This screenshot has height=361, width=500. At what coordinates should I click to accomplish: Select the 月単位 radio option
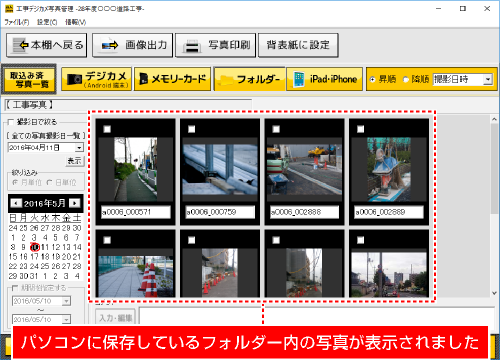(15, 182)
